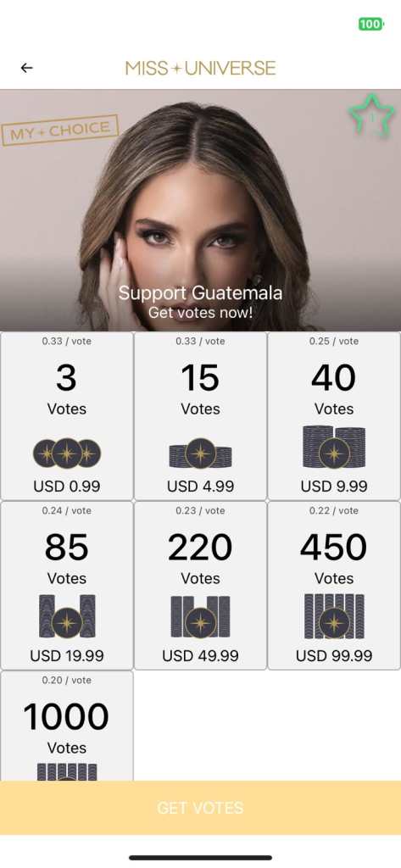Tap the GET VOTES button
The image size is (401, 868).
pos(200,808)
